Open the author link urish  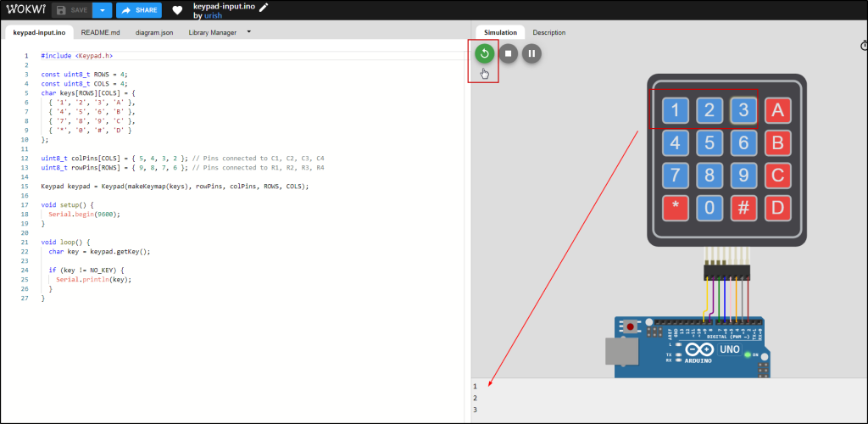[x=213, y=15]
